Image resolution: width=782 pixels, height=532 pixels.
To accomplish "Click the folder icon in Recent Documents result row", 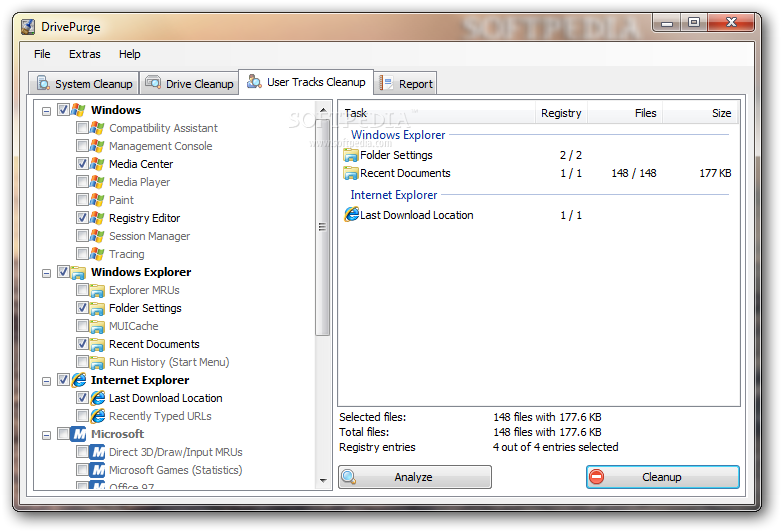I will click(351, 173).
